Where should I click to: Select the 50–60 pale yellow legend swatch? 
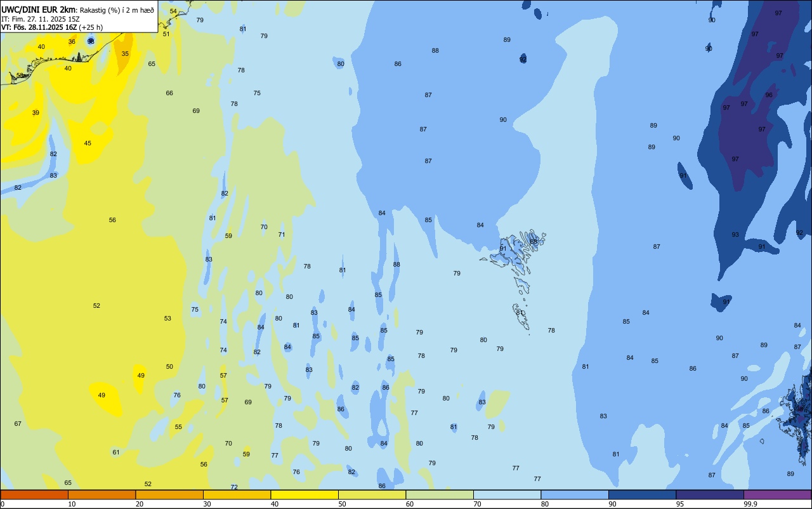[372, 494]
